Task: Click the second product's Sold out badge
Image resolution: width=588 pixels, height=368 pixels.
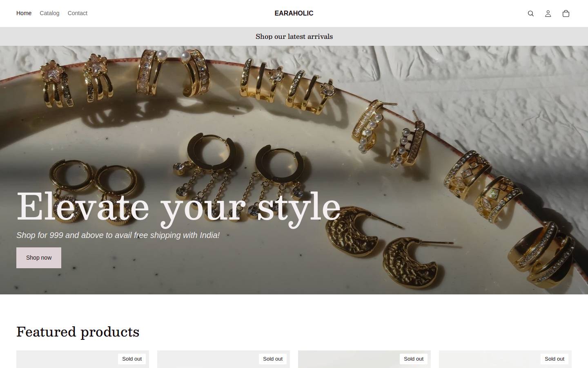Action: pos(273,359)
